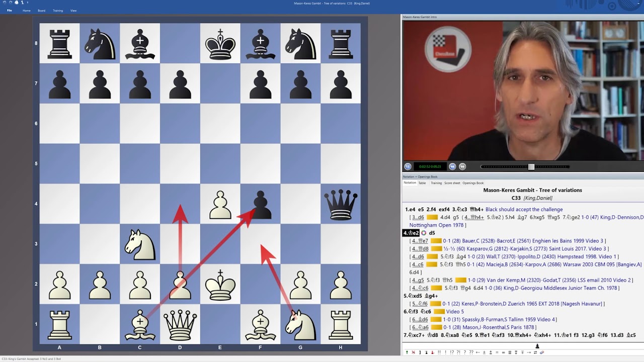Image resolution: width=644 pixels, height=362 pixels.
Task: Open the File menu
Action: 9,11
